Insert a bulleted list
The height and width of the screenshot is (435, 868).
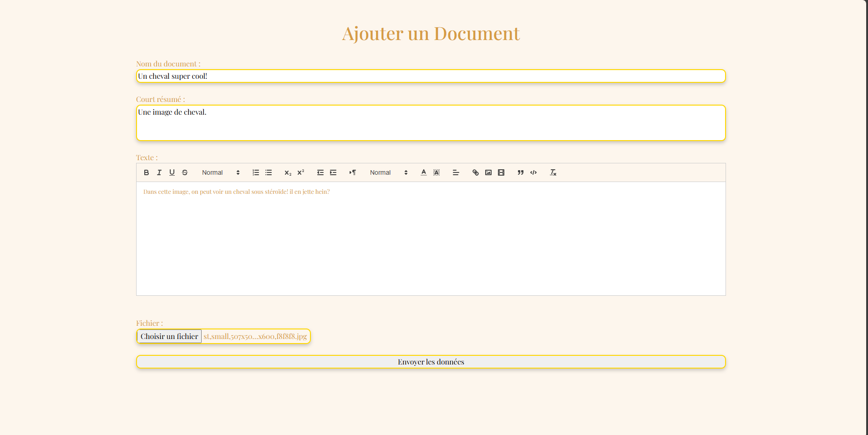[269, 172]
